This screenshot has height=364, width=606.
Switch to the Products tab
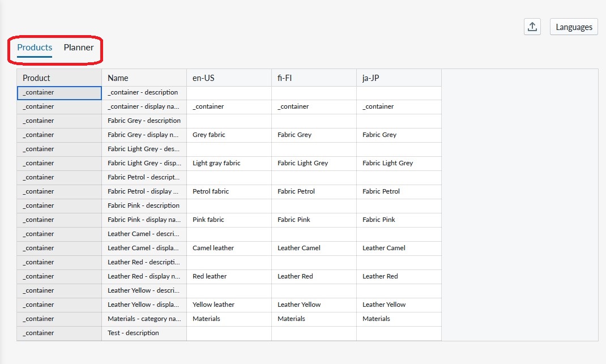tap(35, 48)
